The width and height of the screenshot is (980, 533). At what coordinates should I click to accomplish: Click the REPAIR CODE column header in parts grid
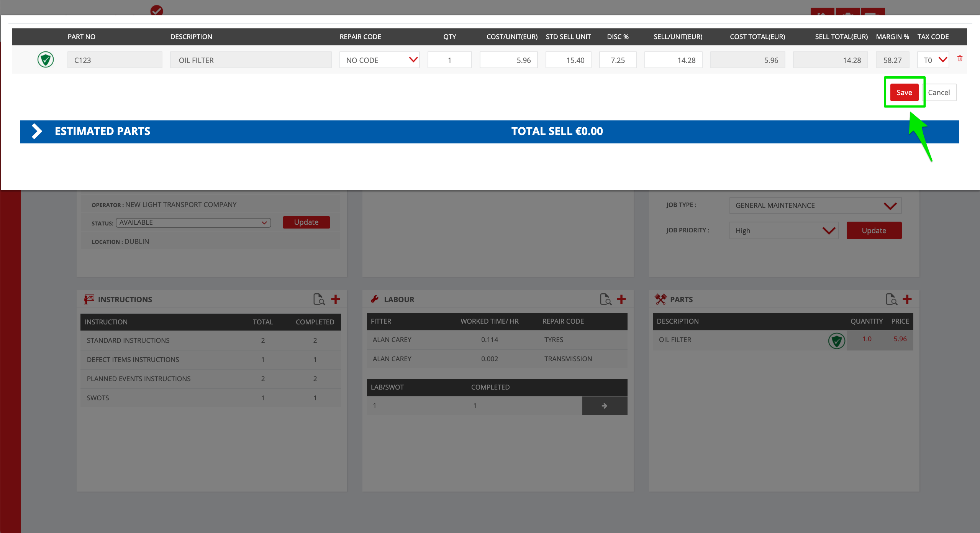tap(360, 37)
